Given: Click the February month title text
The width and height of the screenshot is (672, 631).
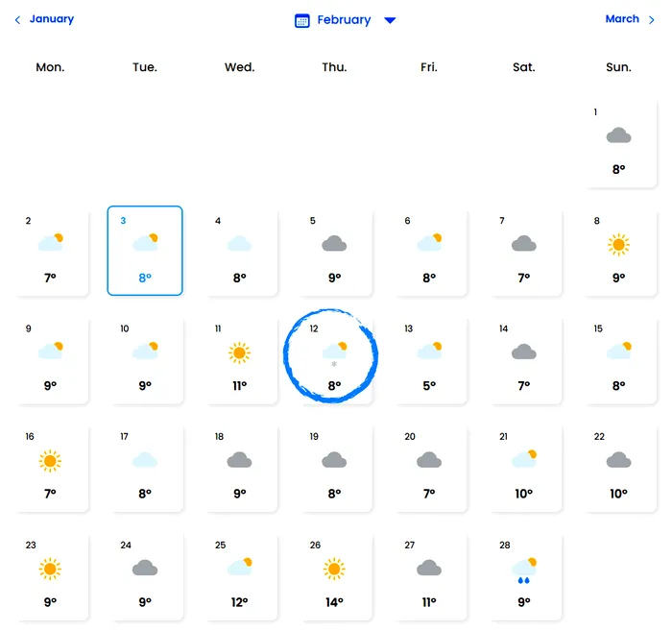Looking at the screenshot, I should coord(344,20).
